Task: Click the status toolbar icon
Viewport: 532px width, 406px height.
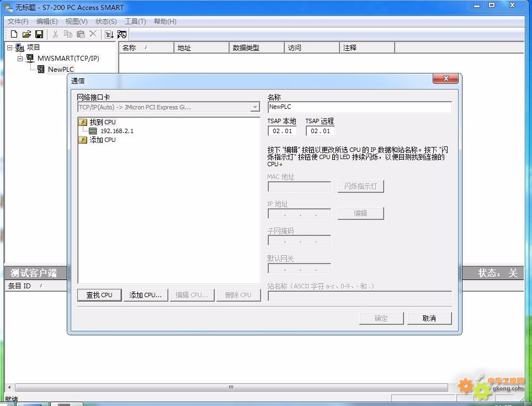Action: 109,34
